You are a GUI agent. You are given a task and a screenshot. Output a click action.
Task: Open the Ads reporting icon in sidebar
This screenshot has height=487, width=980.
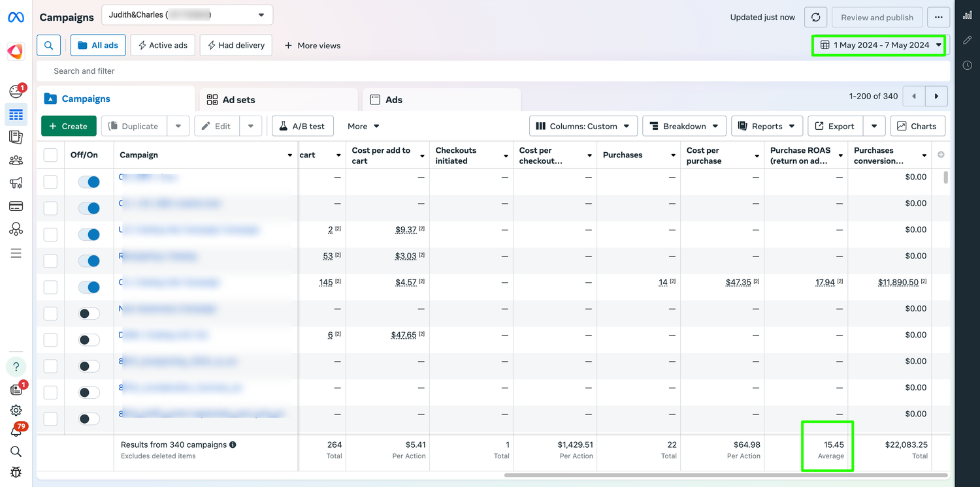point(16,137)
